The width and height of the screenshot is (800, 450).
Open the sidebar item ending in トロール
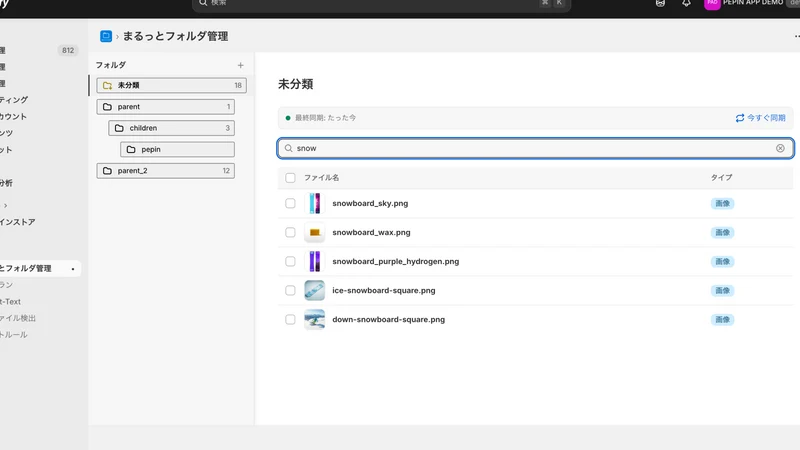14,335
